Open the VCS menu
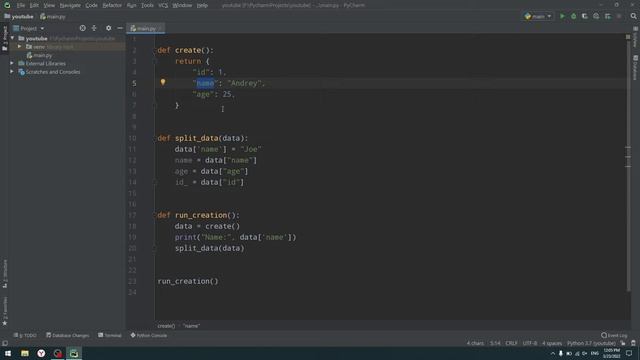640x360 pixels. (x=163, y=5)
